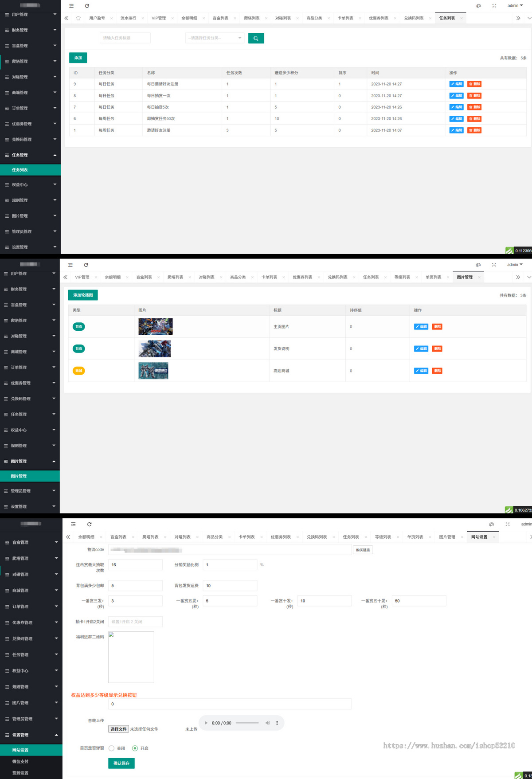Open audio player three-dot options
This screenshot has height=779, width=532.
point(277,723)
